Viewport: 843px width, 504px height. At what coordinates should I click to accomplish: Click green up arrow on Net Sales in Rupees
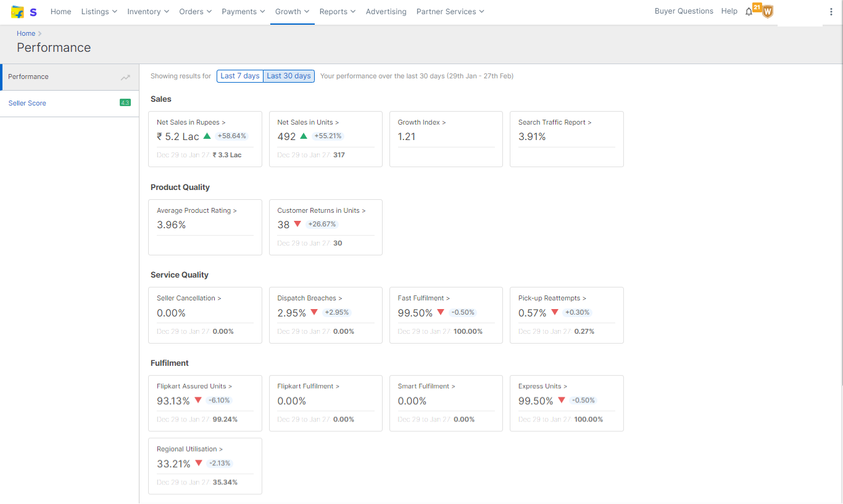pyautogui.click(x=207, y=136)
